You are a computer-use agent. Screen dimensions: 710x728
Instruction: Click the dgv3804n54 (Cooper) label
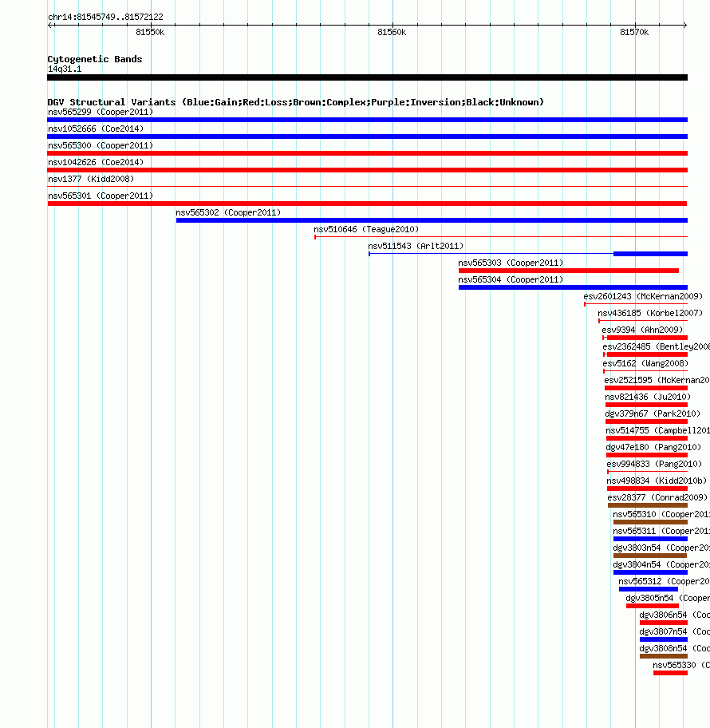click(x=661, y=564)
